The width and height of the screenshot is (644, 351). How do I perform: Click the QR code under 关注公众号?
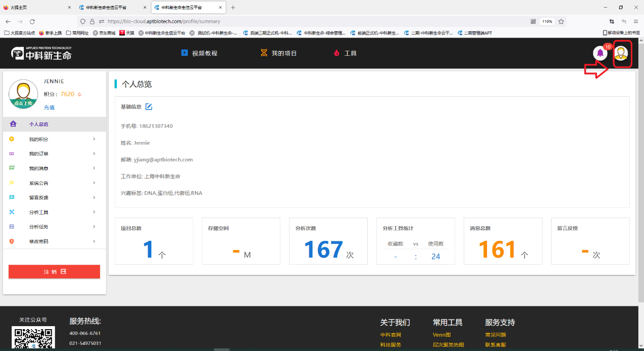pos(33,337)
